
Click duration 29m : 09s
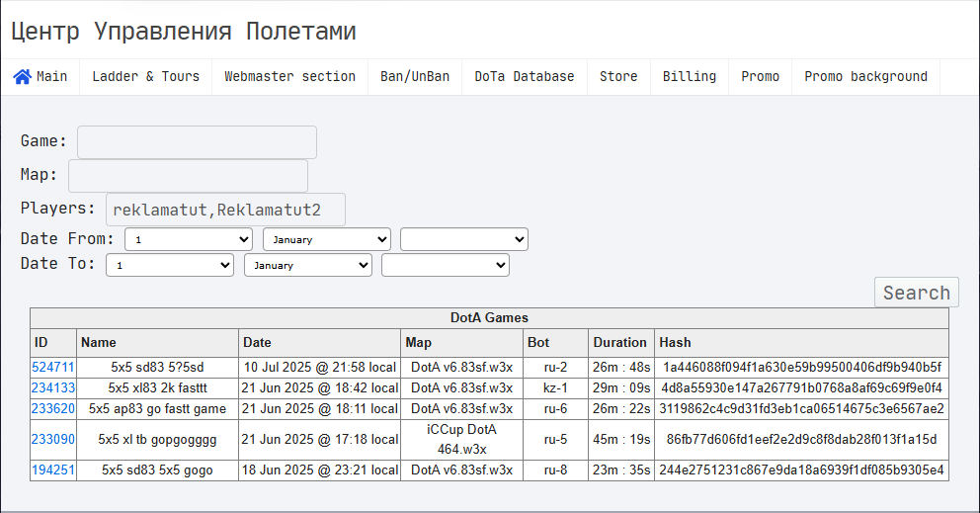(621, 387)
